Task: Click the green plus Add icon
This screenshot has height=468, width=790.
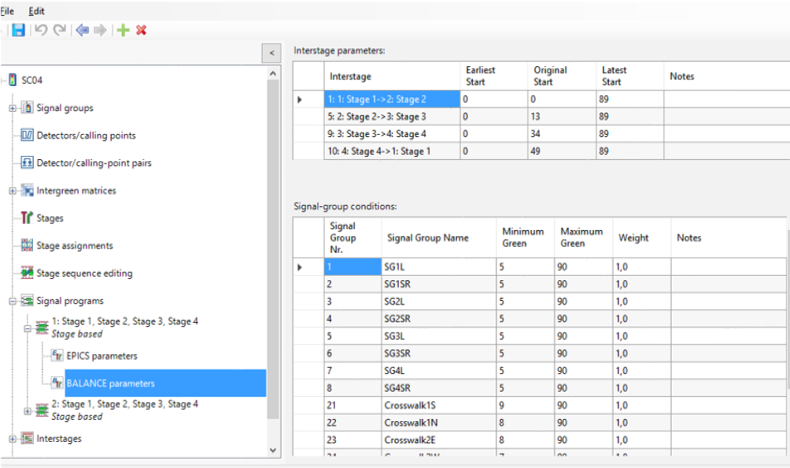Action: pos(122,31)
